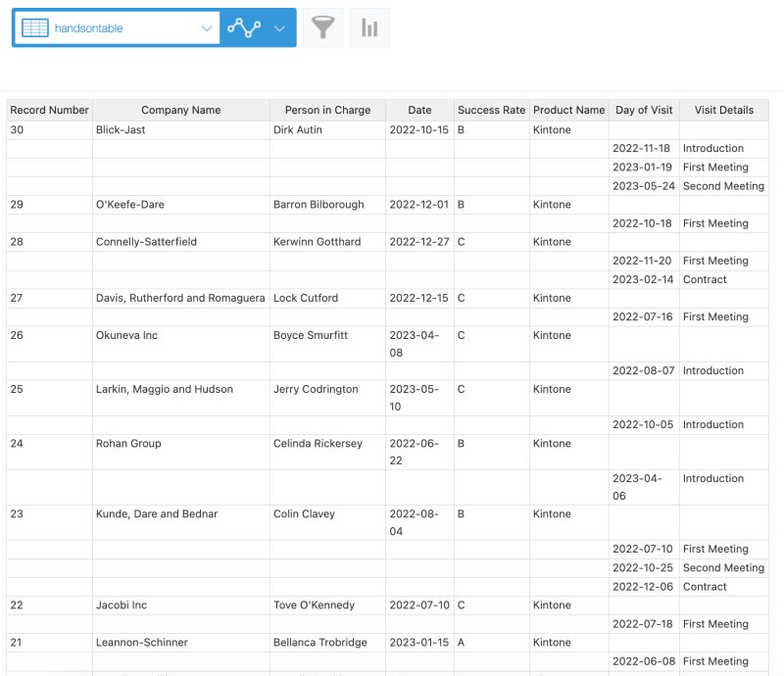Open the chart options chevron dropdown

pyautogui.click(x=277, y=27)
